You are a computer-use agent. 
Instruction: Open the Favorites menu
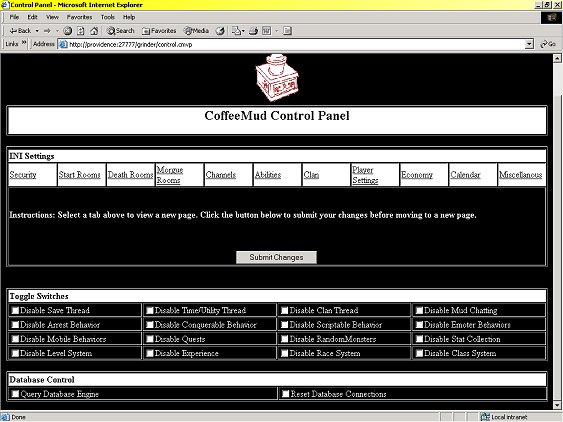pos(79,17)
